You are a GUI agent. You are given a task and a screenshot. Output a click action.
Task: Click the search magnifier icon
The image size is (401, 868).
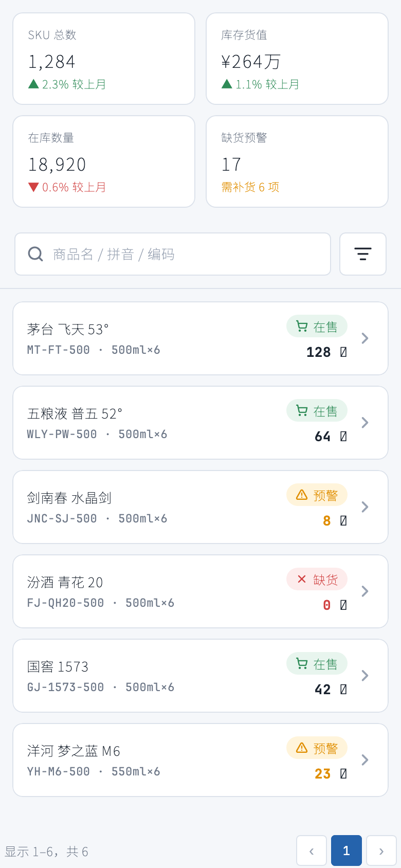point(35,254)
